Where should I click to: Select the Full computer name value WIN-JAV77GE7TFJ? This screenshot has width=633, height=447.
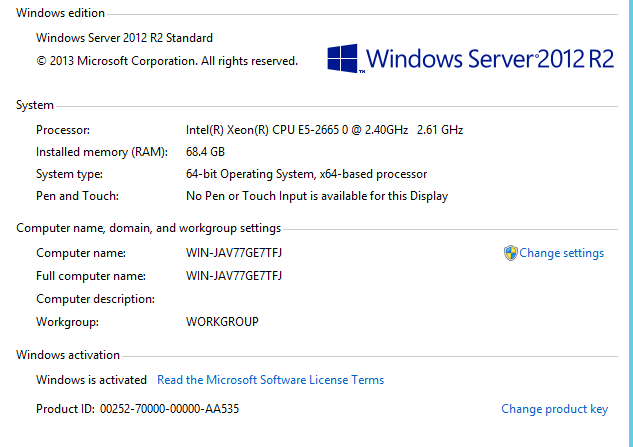(234, 276)
